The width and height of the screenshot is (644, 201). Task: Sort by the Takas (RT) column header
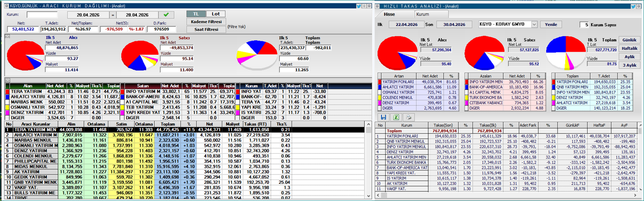coord(257,124)
